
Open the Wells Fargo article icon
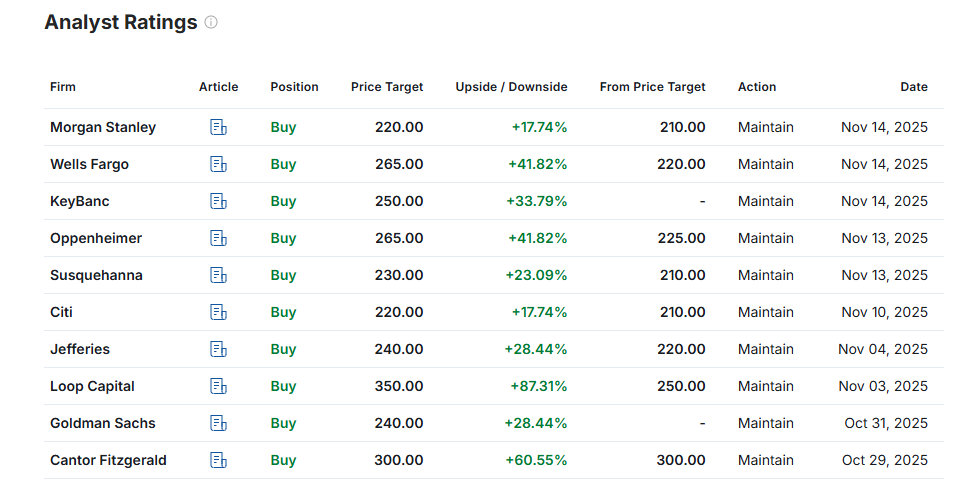tap(218, 164)
